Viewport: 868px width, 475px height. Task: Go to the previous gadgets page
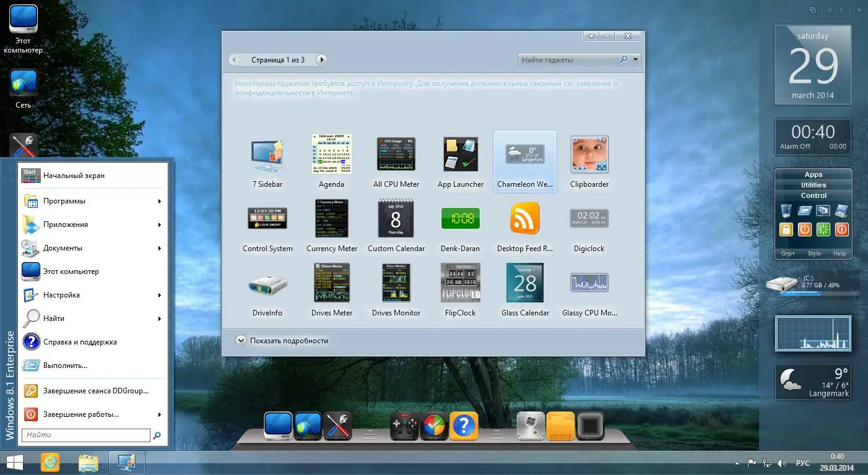234,60
